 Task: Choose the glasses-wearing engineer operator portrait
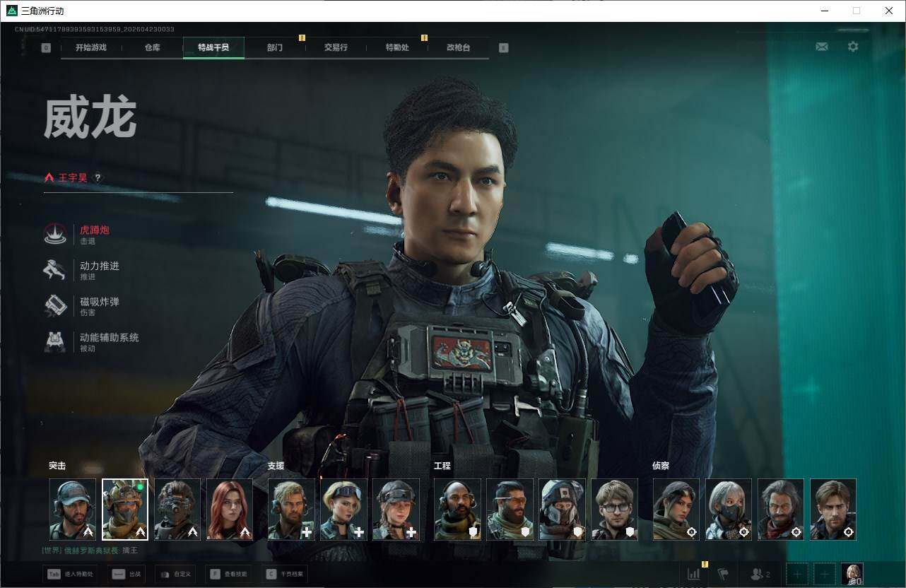click(x=614, y=510)
